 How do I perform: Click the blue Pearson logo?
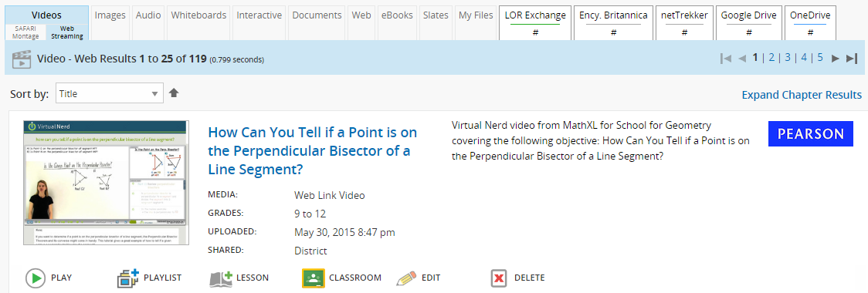[811, 134]
